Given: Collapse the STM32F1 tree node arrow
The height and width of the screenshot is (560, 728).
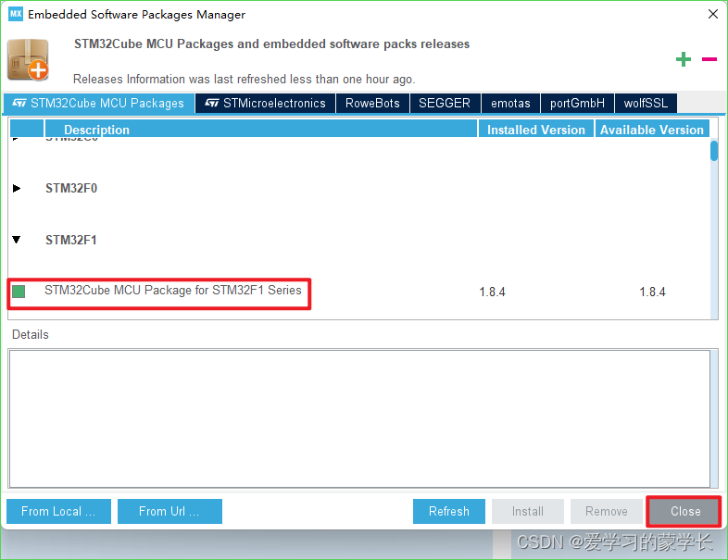Looking at the screenshot, I should point(17,240).
